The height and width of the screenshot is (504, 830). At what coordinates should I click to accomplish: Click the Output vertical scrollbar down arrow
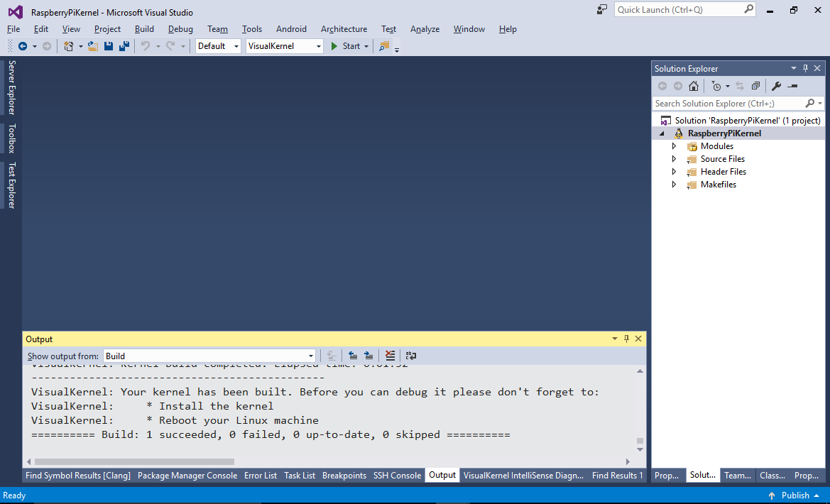pos(640,449)
